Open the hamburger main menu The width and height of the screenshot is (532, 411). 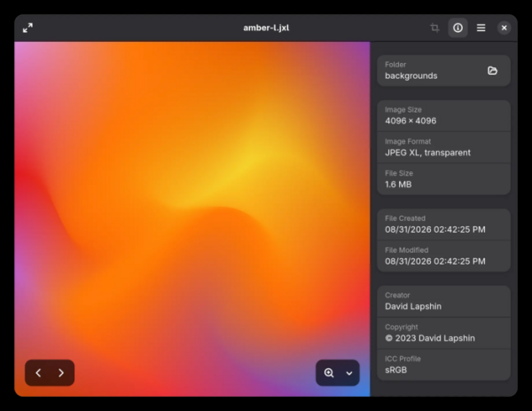(481, 28)
